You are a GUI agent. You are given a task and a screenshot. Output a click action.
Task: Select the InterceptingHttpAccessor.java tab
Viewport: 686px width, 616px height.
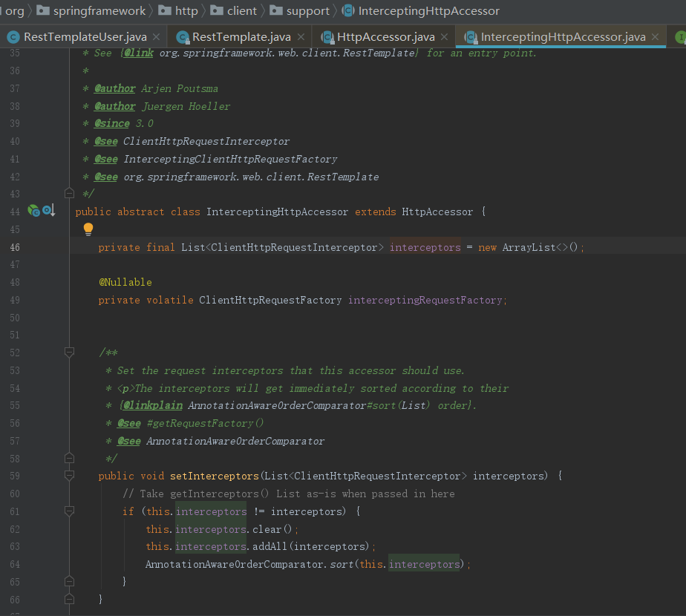point(562,37)
